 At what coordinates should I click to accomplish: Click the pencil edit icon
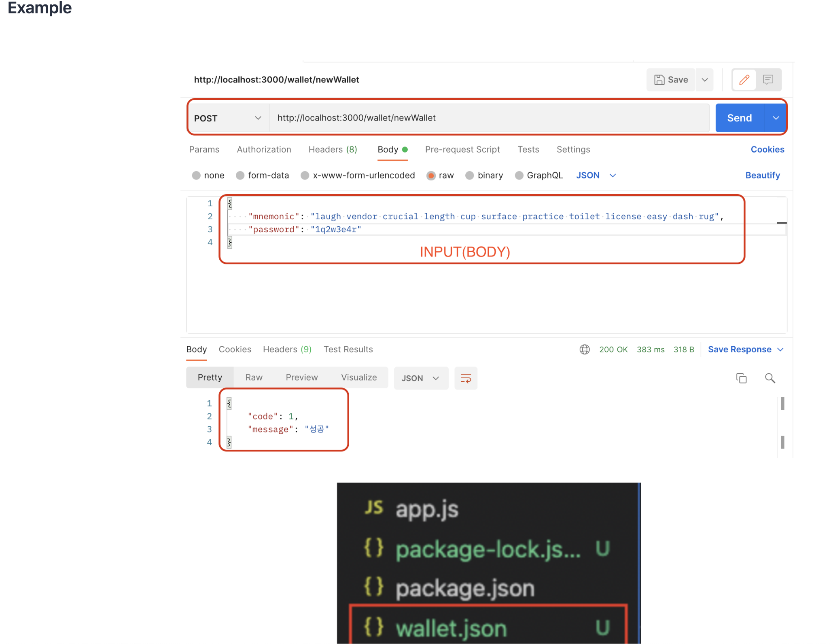coord(744,80)
